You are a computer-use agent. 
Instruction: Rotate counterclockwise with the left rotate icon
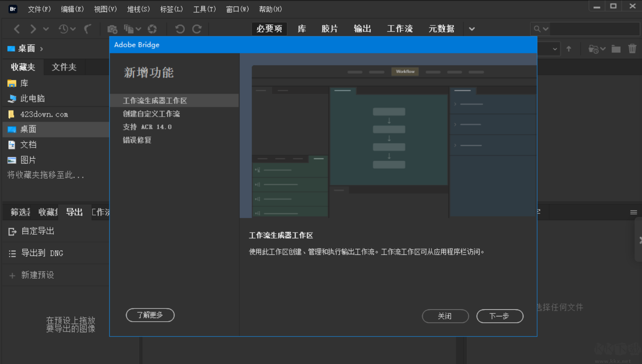[180, 29]
